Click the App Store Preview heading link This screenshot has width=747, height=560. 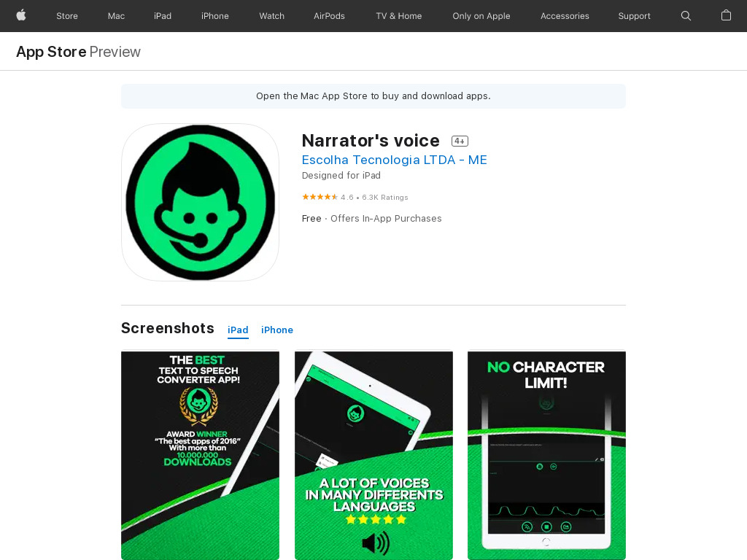click(x=79, y=52)
